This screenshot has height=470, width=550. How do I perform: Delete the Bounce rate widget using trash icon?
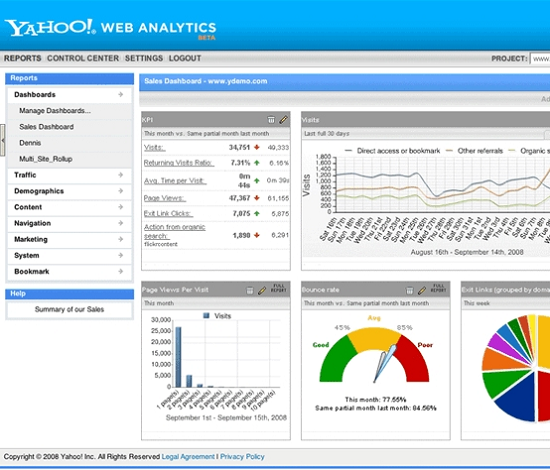[x=409, y=290]
